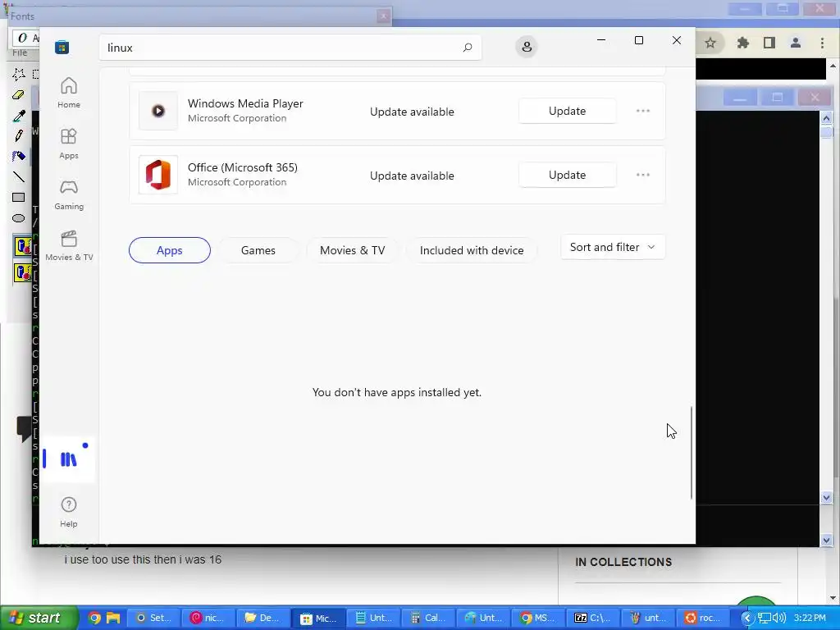The image size is (840, 630).
Task: Update Windows Media Player
Action: coord(568,111)
